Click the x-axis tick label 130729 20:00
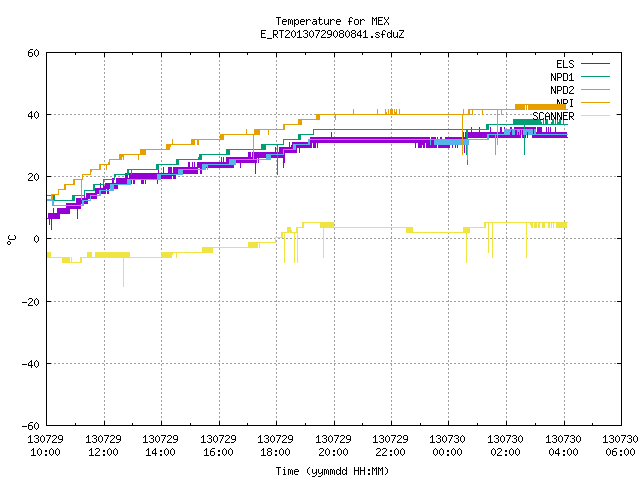 333,446
